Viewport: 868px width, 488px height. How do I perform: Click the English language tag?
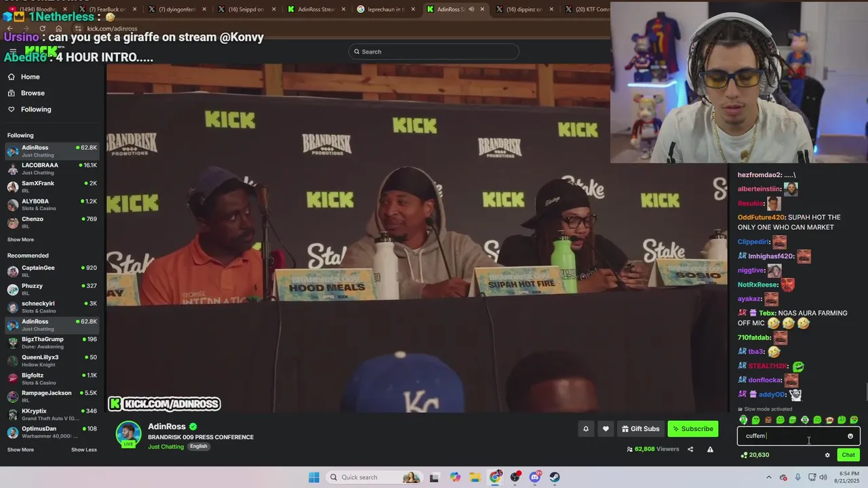[x=199, y=447]
